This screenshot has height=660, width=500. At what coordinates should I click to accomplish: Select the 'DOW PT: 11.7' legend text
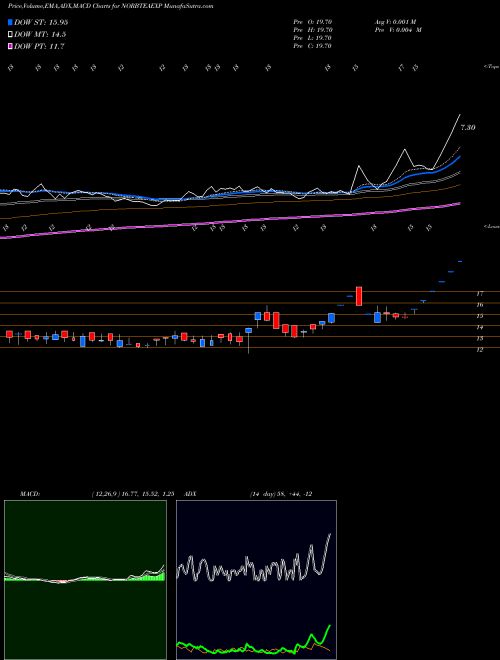(39, 46)
